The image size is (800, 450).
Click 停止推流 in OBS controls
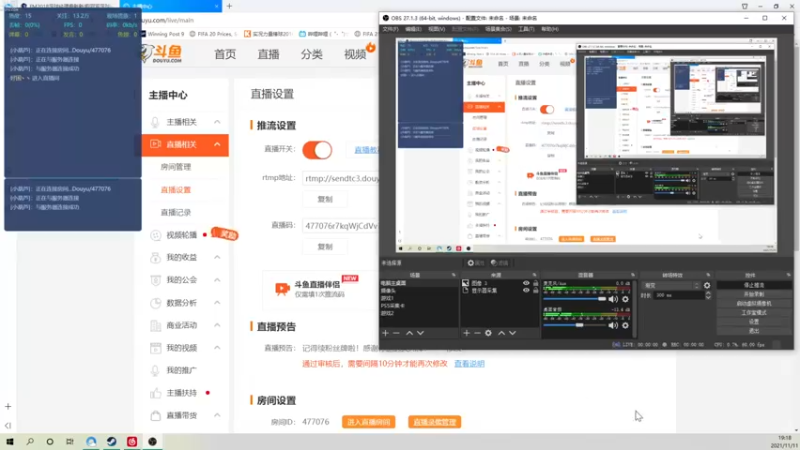(754, 285)
